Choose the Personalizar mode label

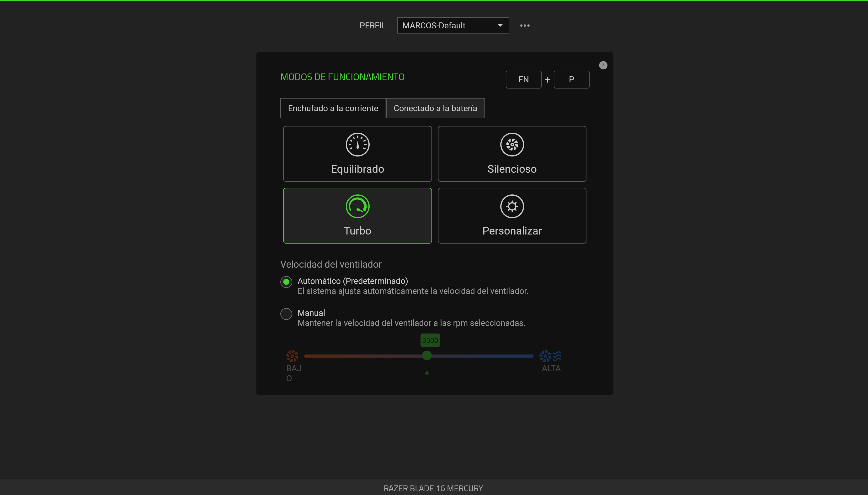point(512,231)
